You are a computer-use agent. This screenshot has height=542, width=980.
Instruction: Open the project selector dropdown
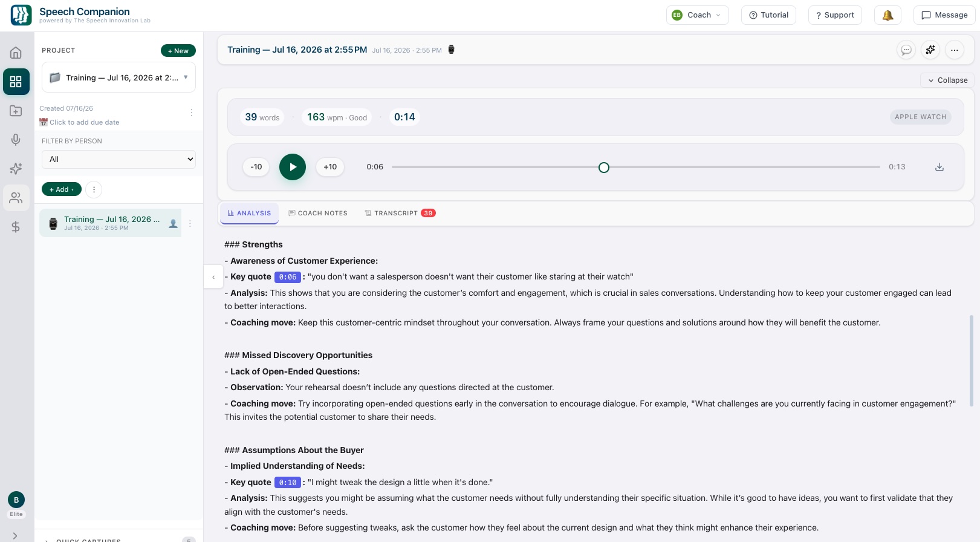(118, 77)
